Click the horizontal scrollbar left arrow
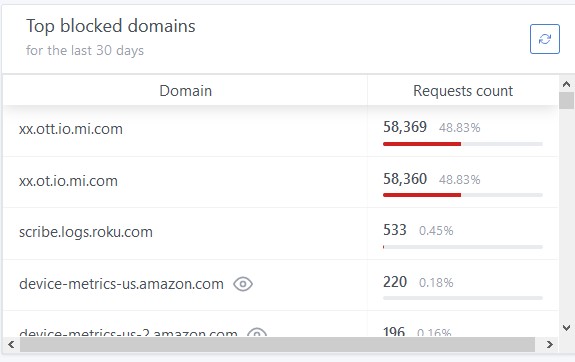Image resolution: width=575 pixels, height=362 pixels. [11, 344]
